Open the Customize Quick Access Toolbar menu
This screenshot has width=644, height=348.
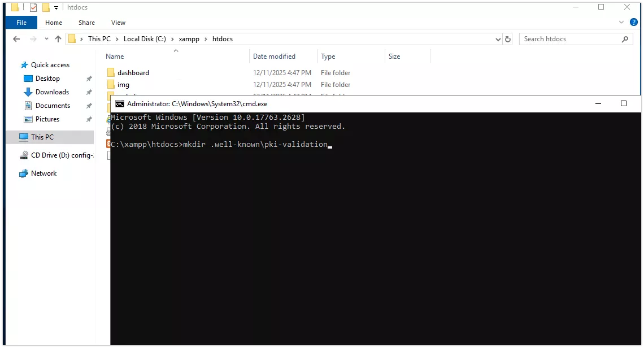click(56, 7)
